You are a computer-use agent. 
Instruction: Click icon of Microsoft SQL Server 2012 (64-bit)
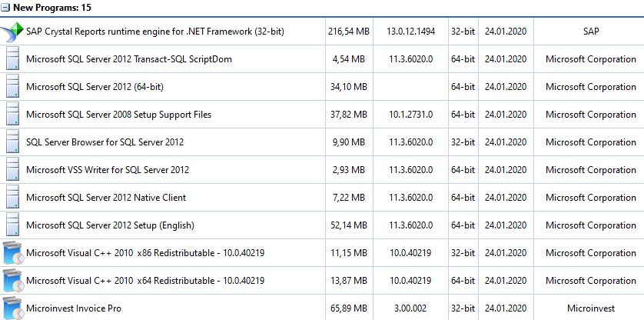pyautogui.click(x=13, y=86)
